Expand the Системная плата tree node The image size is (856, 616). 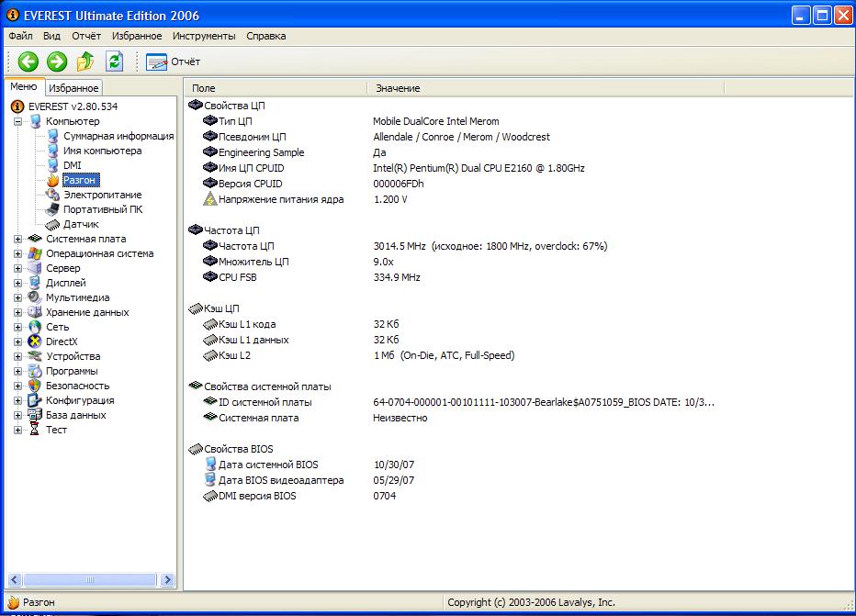[17, 239]
